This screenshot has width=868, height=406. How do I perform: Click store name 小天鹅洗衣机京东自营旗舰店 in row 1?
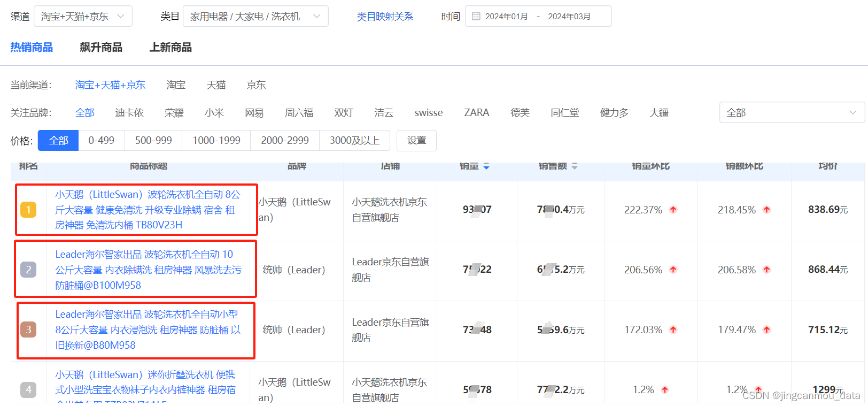pyautogui.click(x=390, y=210)
